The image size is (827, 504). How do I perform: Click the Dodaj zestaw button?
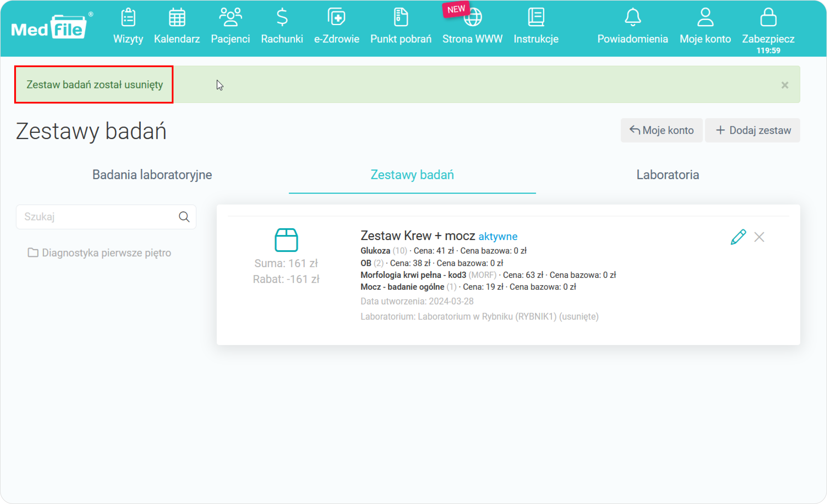pyautogui.click(x=752, y=130)
